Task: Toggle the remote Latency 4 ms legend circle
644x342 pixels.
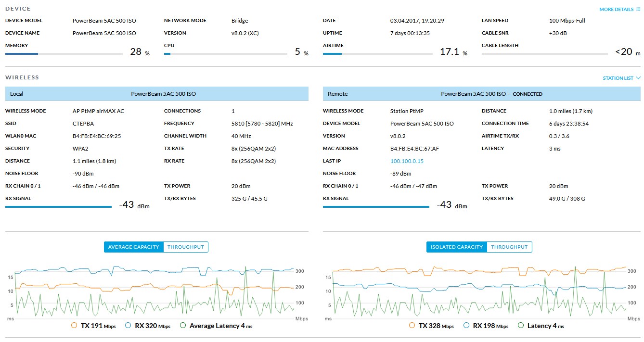Action: [521, 326]
